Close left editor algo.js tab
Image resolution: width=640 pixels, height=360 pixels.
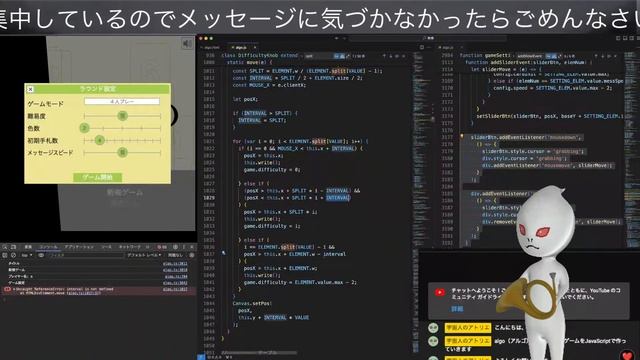tap(255, 47)
